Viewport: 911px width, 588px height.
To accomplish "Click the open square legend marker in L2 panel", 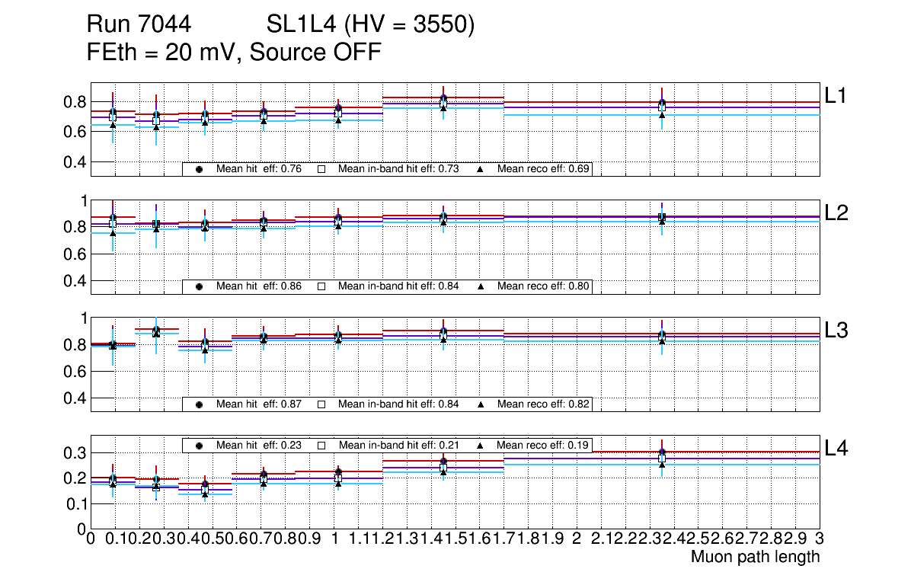I will click(x=321, y=287).
